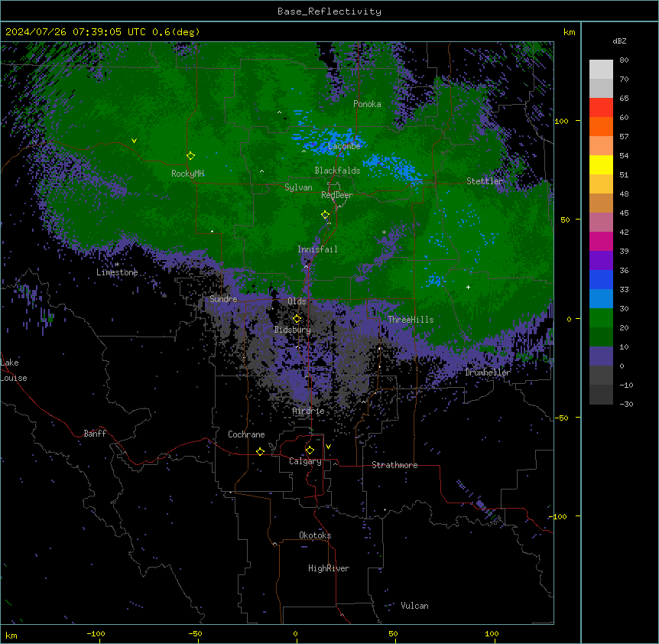Click the Drumheller city label
Viewport: 659px width, 644px height.
click(488, 372)
